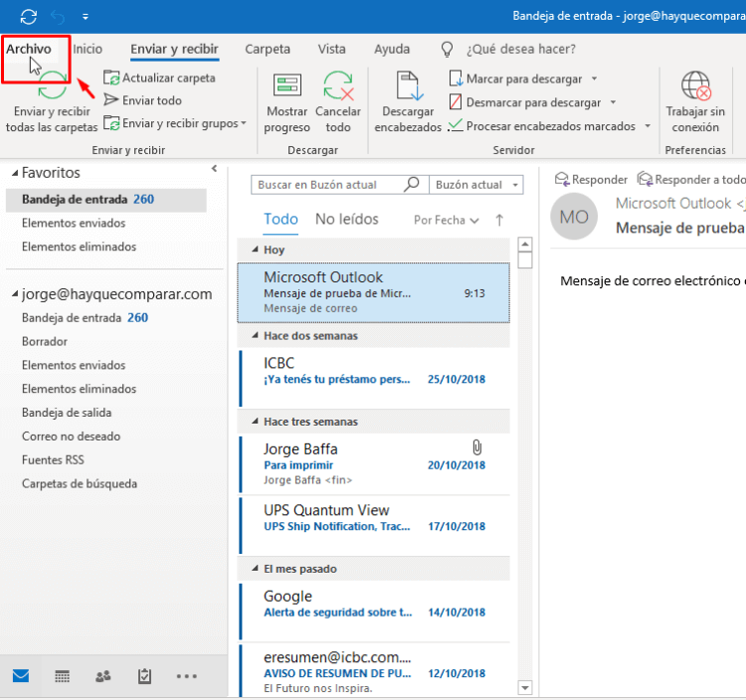Click the sync icon in the title bar
The width and height of the screenshot is (746, 700).
(x=29, y=17)
